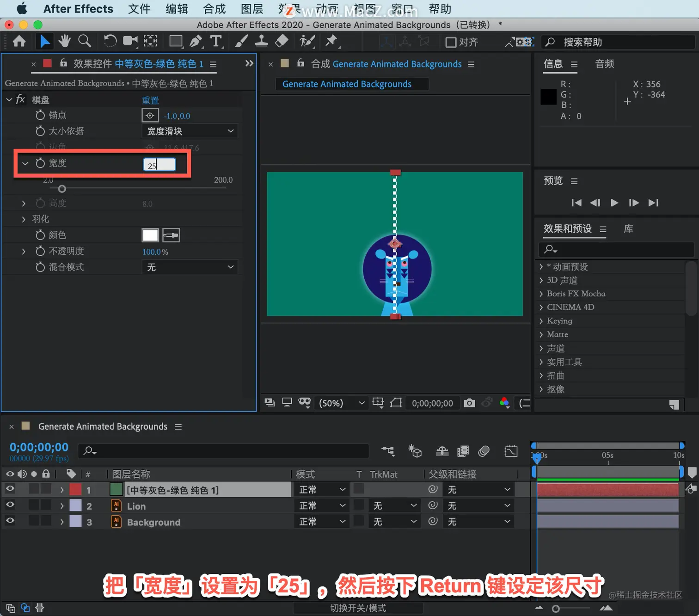Select the Rotation tool
The width and height of the screenshot is (699, 616).
[x=110, y=41]
